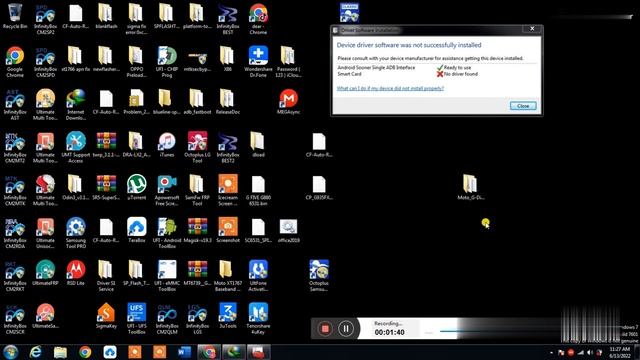640x360 pixels.
Task: Open the uTorrent desktop shortcut
Action: [136, 188]
